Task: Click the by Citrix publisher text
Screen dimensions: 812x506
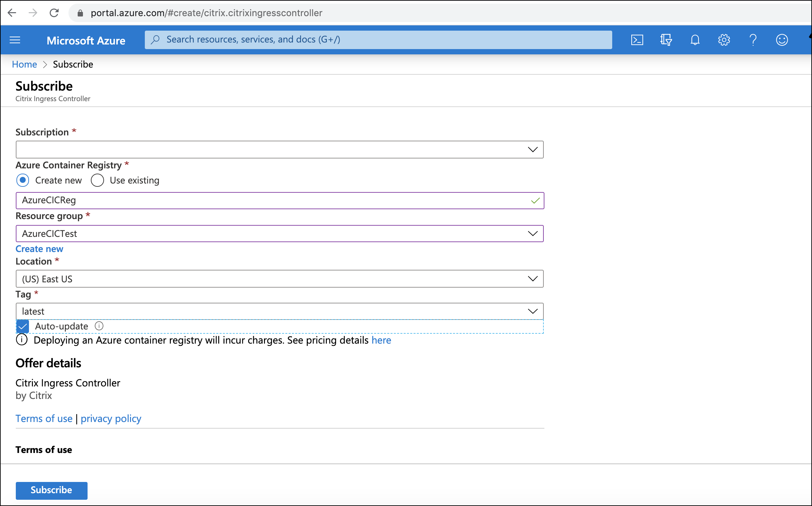Action: pyautogui.click(x=34, y=396)
